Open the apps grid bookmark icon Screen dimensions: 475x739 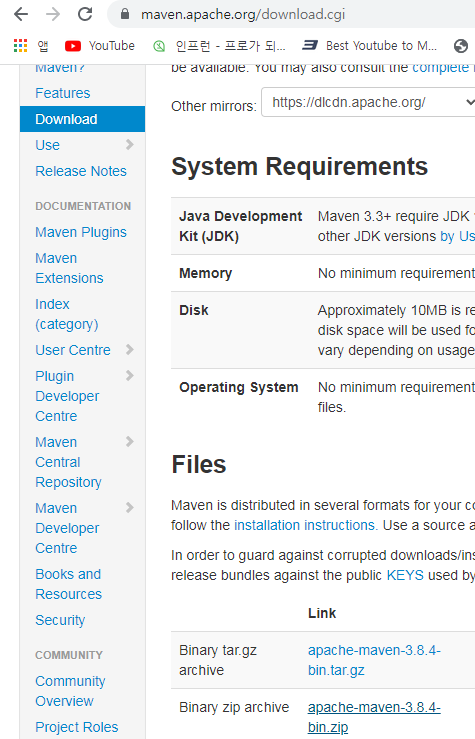click(x=20, y=46)
